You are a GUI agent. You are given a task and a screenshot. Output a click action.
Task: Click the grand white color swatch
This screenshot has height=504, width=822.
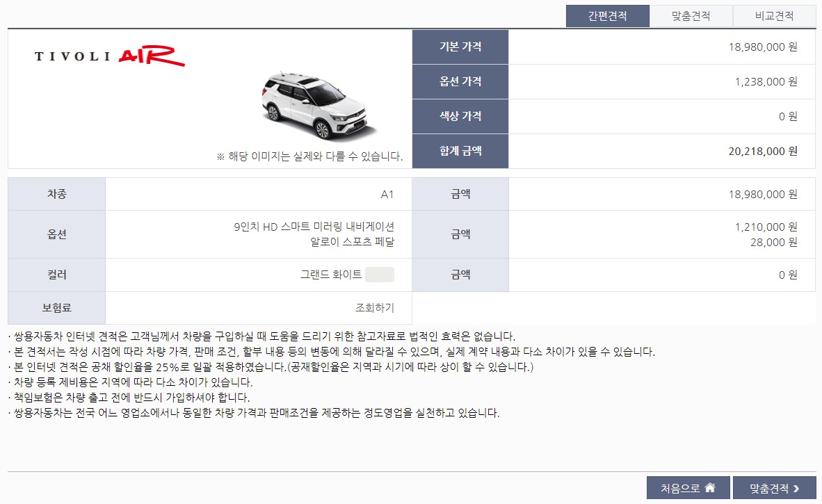380,275
